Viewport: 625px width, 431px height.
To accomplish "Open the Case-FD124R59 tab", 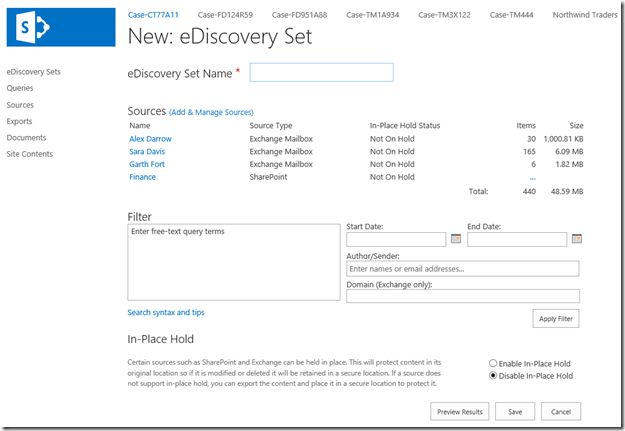I will pos(225,15).
